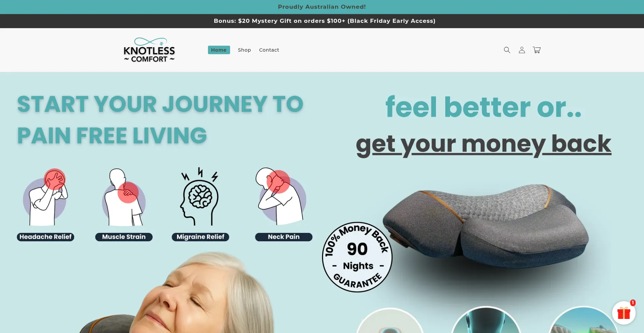Click the Headache Relief label
Image resolution: width=644 pixels, height=333 pixels.
(x=46, y=237)
